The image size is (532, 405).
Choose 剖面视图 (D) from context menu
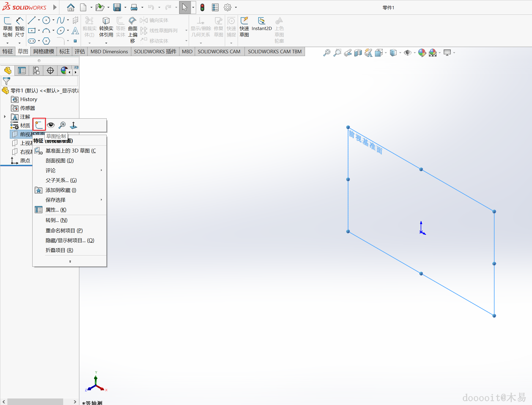[60, 160]
